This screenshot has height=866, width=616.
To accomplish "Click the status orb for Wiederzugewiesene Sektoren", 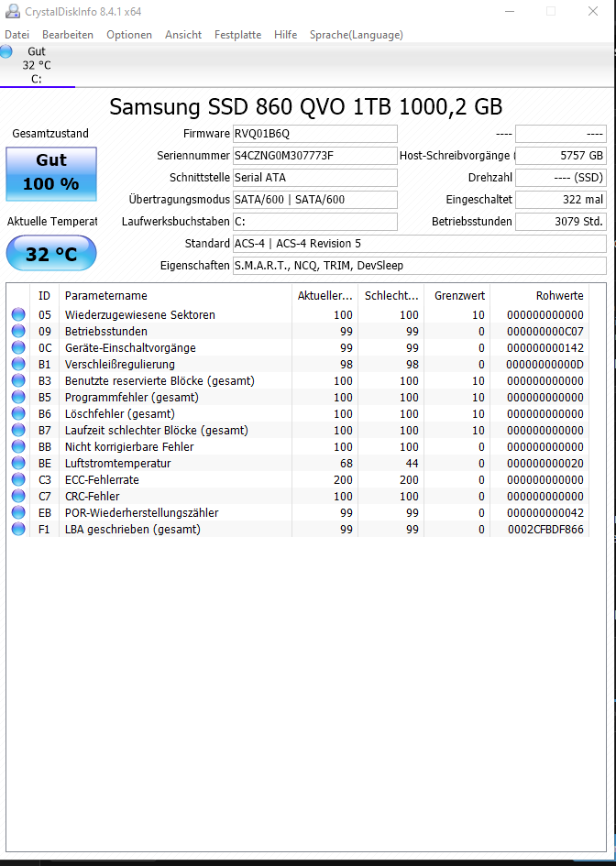I will coord(18,315).
